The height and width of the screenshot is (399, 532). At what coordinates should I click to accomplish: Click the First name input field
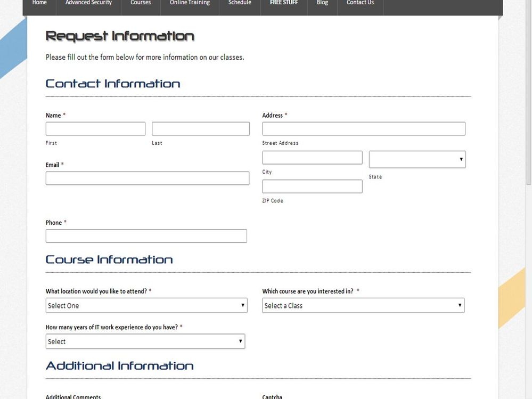95,129
